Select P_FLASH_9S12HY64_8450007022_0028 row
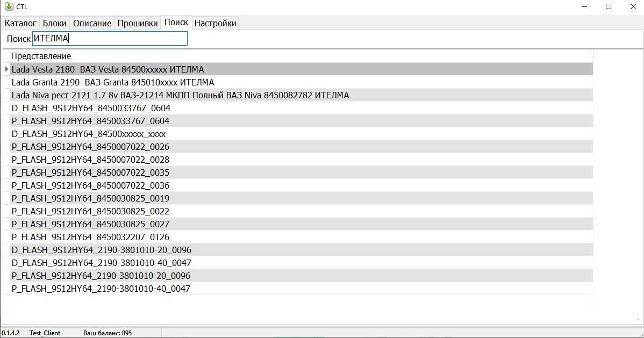 click(302, 160)
